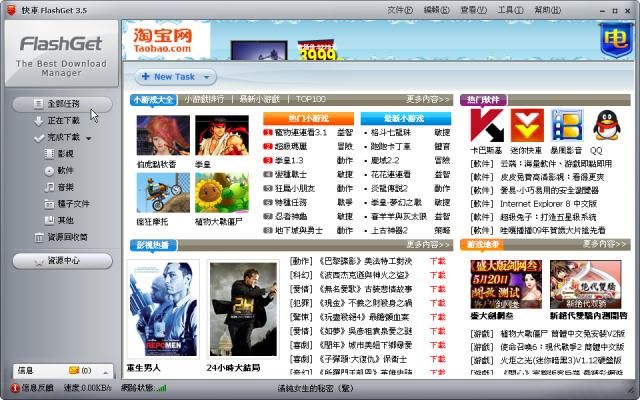The width and height of the screenshot is (640, 400).
Task: Open the New Task dropdown arrow
Action: [207, 77]
